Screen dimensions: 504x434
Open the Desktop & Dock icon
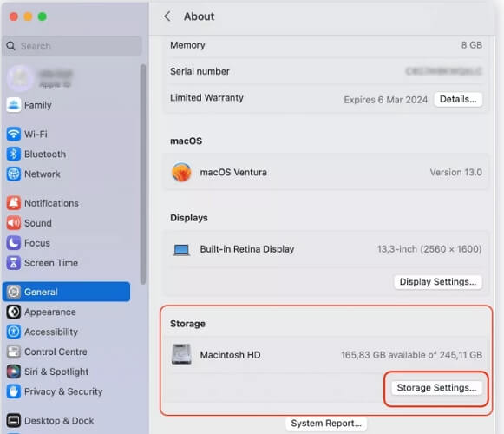(14, 420)
